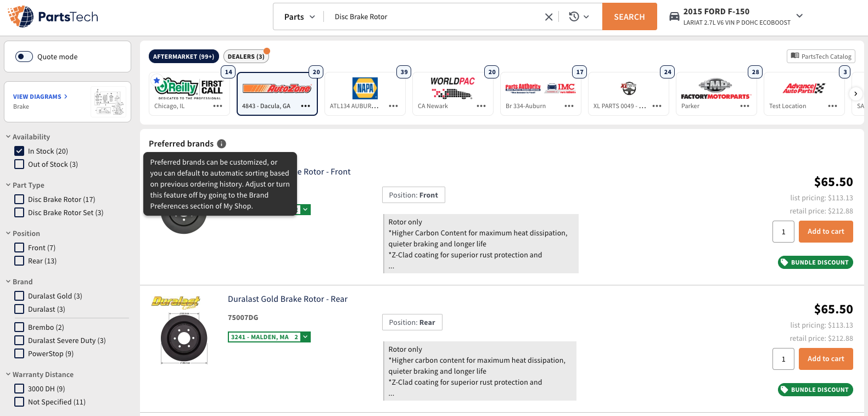This screenshot has height=416, width=868.
Task: Select Parts Authority IMC supplier logo
Action: 541,88
